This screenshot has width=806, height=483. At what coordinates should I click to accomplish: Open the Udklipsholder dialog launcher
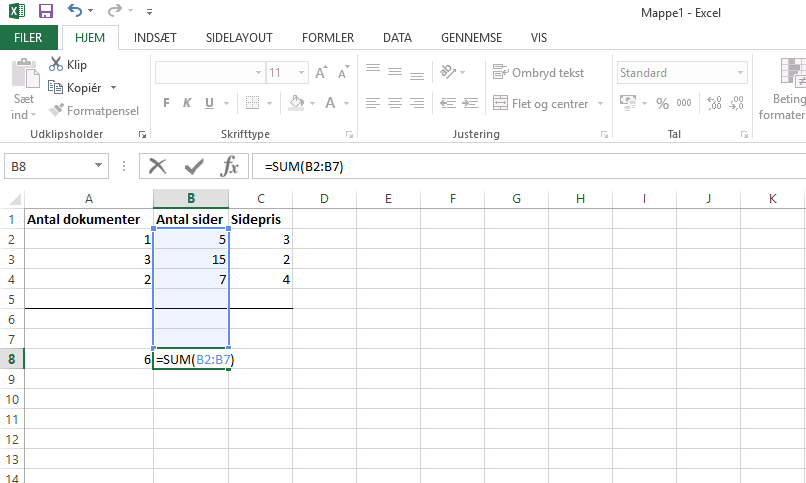coord(142,135)
